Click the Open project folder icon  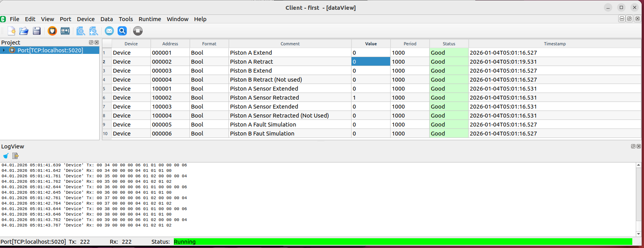pyautogui.click(x=24, y=31)
